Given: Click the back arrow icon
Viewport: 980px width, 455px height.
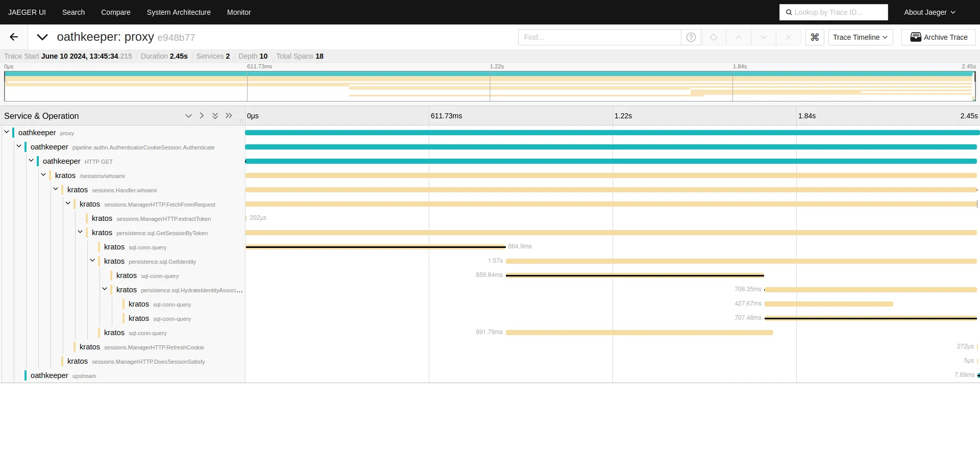Looking at the screenshot, I should pyautogui.click(x=14, y=37).
